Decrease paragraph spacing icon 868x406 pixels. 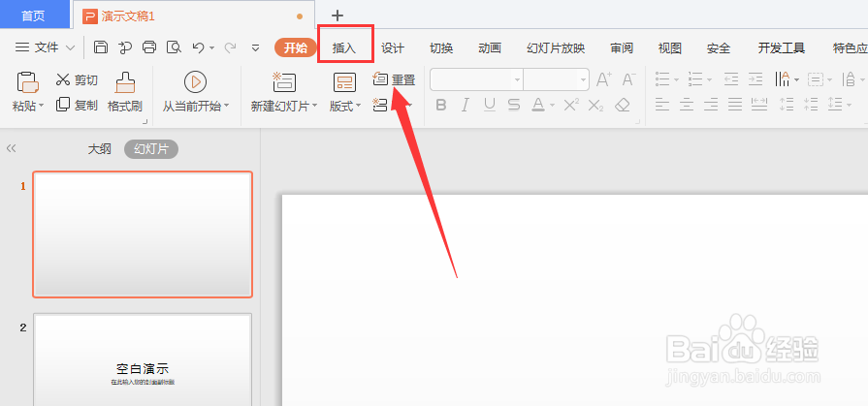(x=811, y=104)
